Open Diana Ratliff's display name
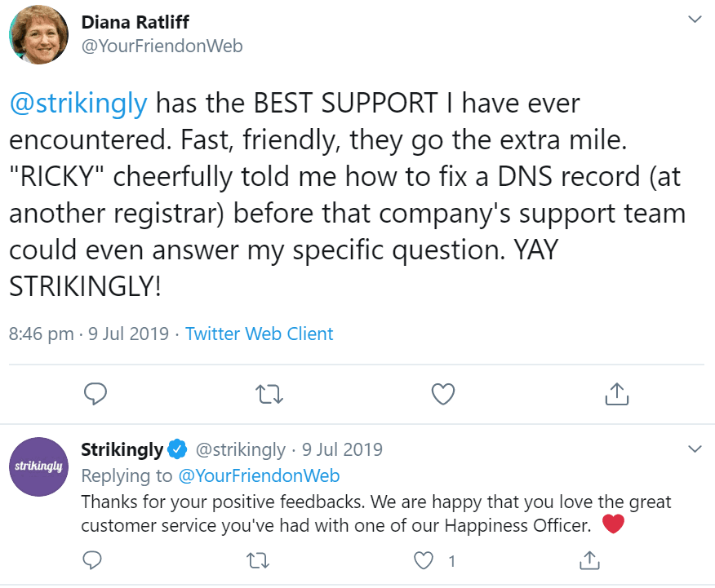The width and height of the screenshot is (715, 588). (x=135, y=22)
